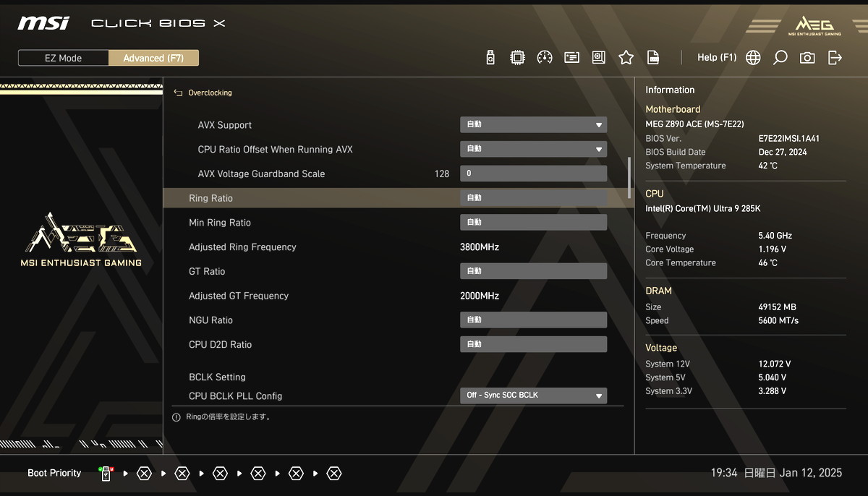Click the MEG Z890 ACE motherboard name
Viewport: 868px width, 496px height.
[x=694, y=124]
